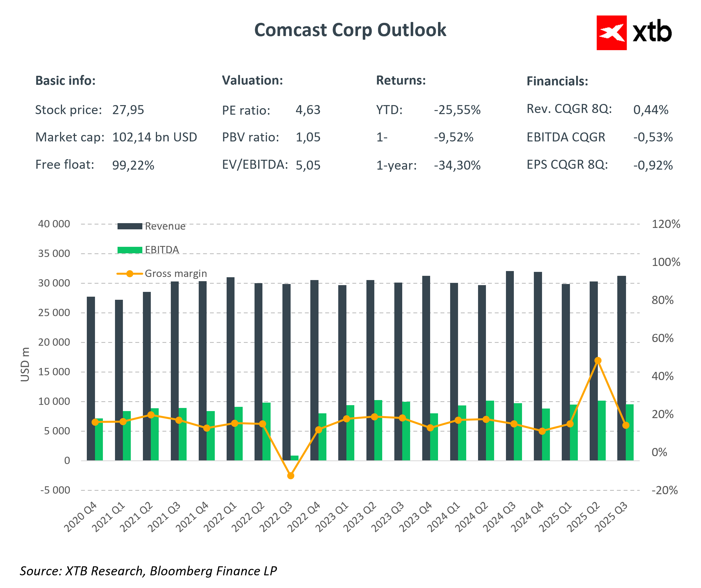Image resolution: width=701 pixels, height=588 pixels.
Task: Click the 2020 Q4 gross margin point
Action: pyautogui.click(x=95, y=422)
